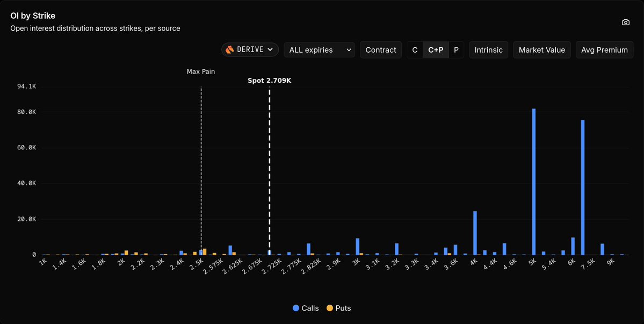Click the Intrinsic button
The width and height of the screenshot is (644, 324).
(x=488, y=49)
